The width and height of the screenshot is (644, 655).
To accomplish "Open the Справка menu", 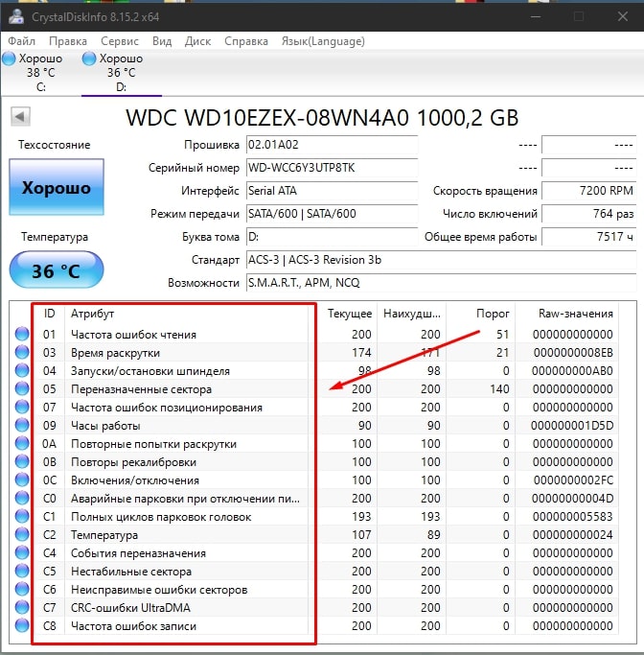I will 246,41.
